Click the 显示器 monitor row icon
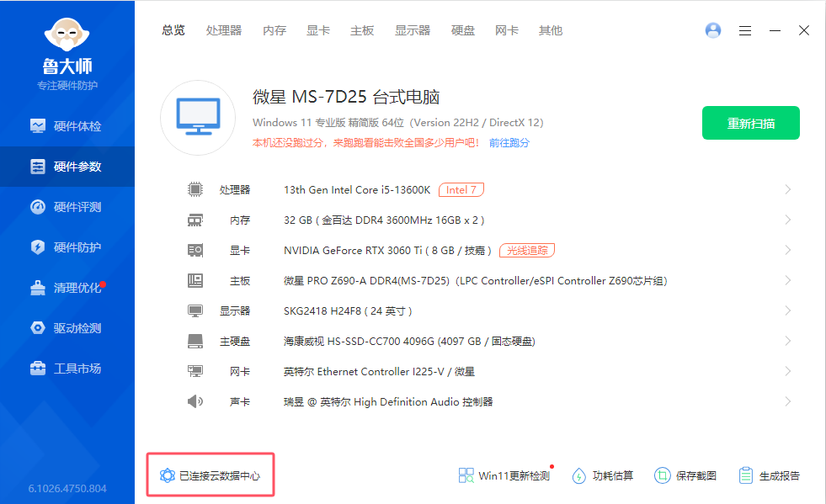Screen dimensions: 826x504 pyautogui.click(x=195, y=310)
